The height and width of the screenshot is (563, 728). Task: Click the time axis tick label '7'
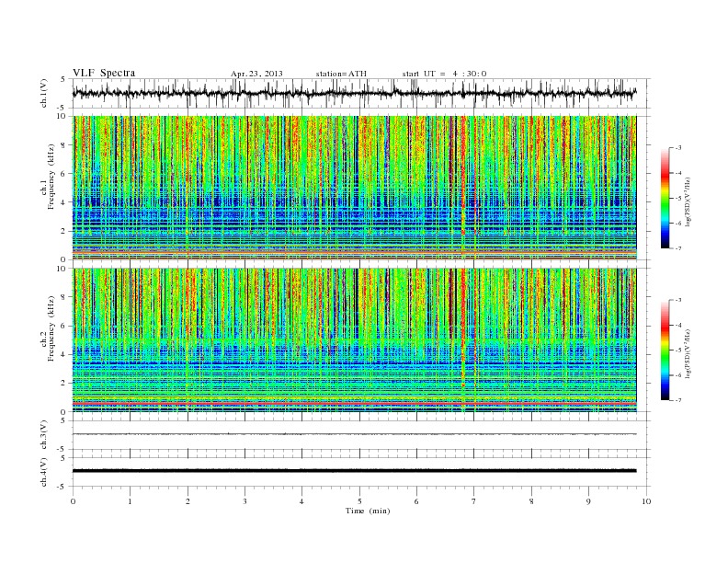(x=474, y=501)
